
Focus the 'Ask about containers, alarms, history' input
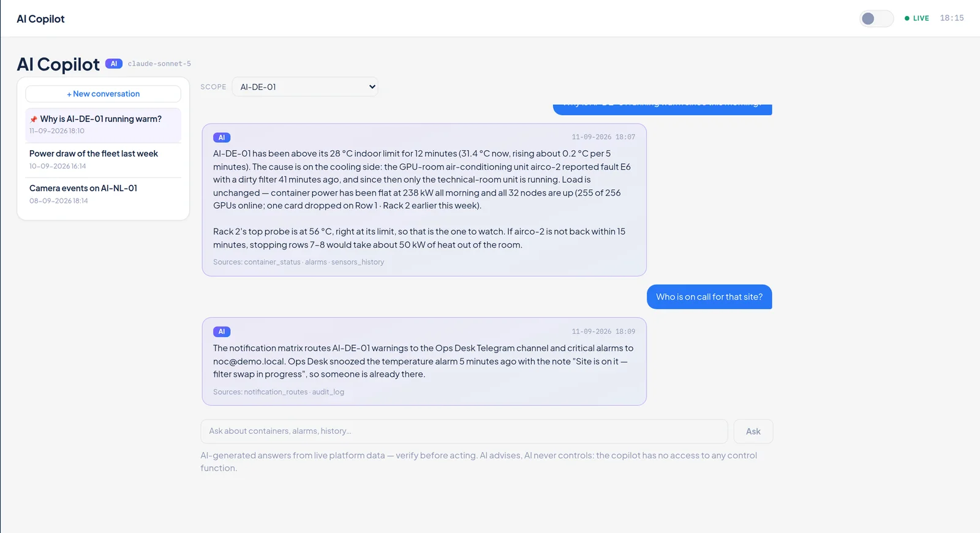pyautogui.click(x=464, y=431)
